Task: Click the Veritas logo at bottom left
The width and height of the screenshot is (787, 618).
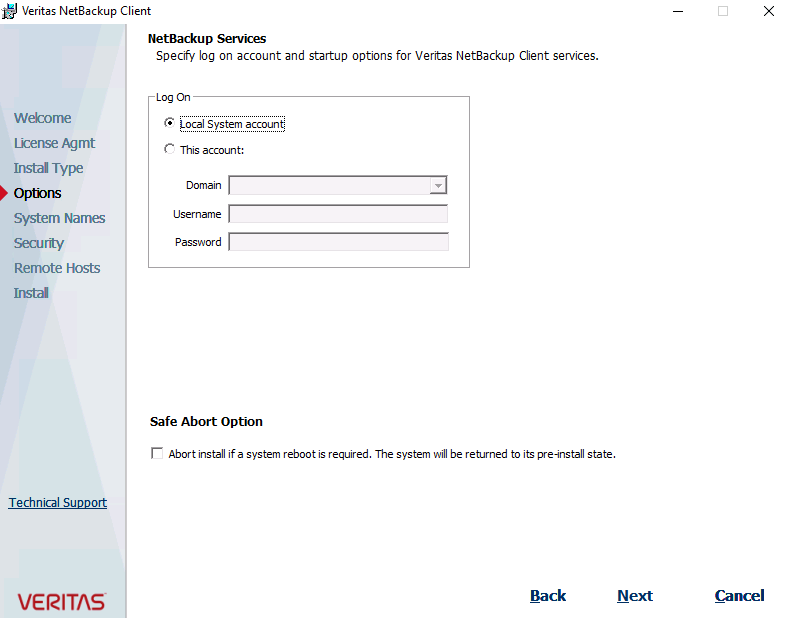Action: 61,601
